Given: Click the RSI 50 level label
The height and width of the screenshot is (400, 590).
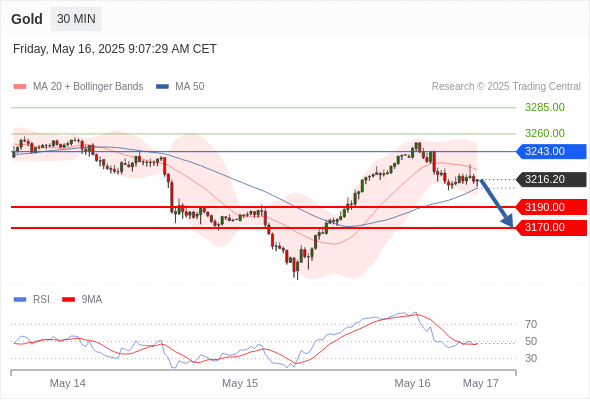Looking at the screenshot, I should (x=531, y=341).
